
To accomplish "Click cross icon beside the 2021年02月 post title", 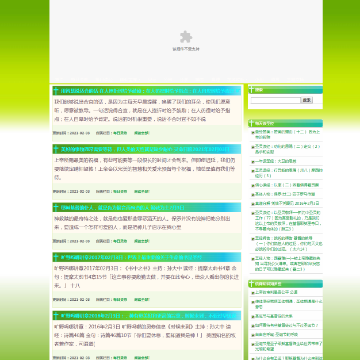I will [56, 149].
